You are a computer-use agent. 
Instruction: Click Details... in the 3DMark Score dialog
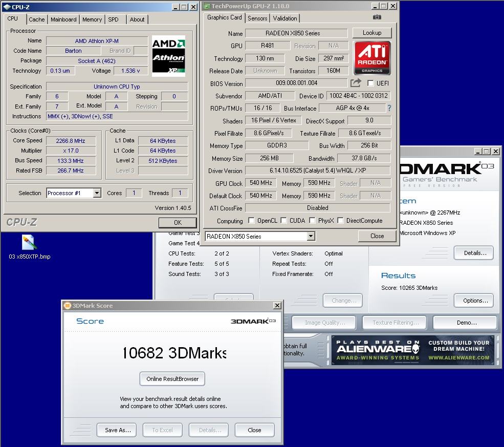pyautogui.click(x=210, y=430)
